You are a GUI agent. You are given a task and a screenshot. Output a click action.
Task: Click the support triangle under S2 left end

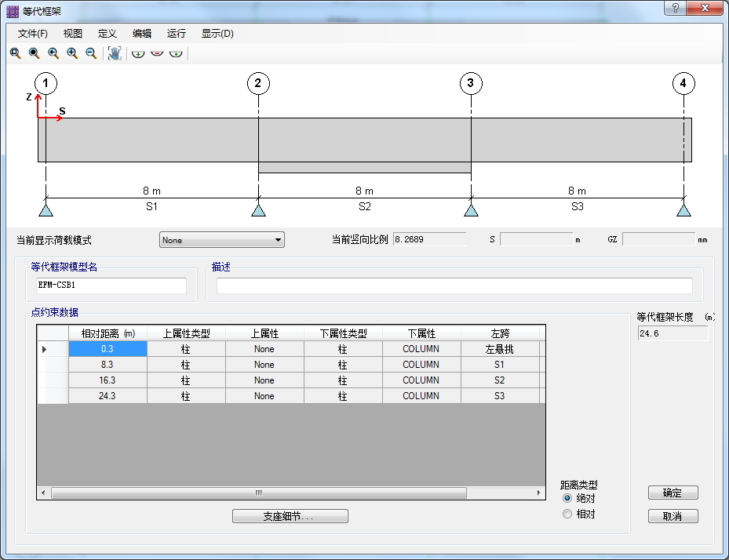258,210
